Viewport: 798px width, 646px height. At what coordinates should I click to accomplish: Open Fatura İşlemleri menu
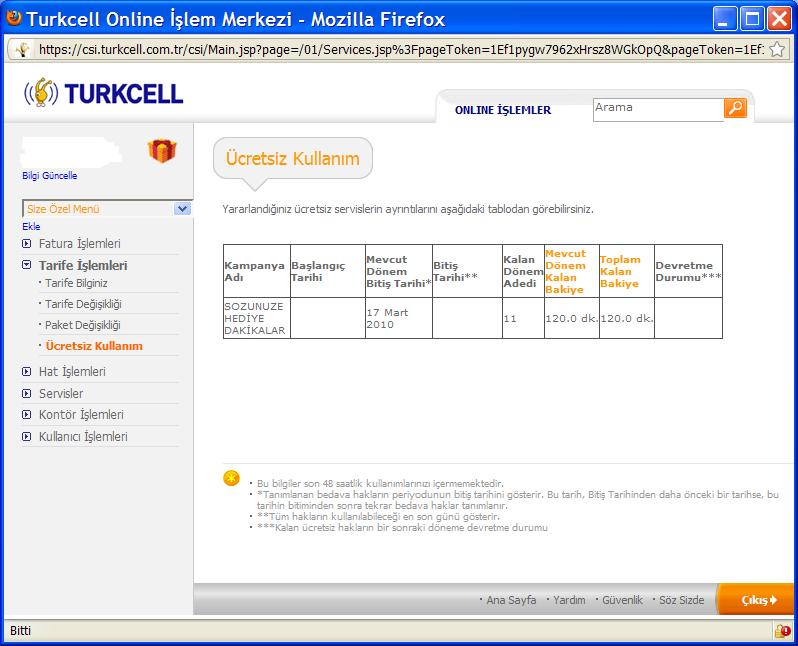click(79, 244)
